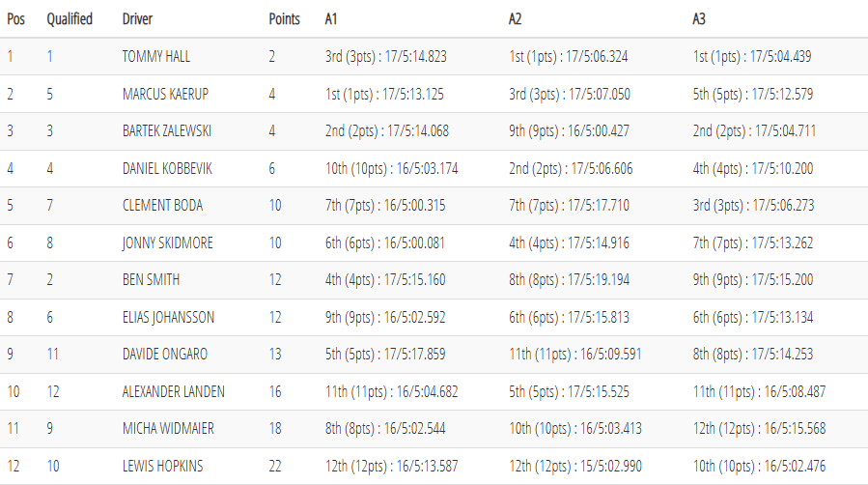868x485 pixels.
Task: Click BEN SMITH driver name
Action: pos(151,280)
